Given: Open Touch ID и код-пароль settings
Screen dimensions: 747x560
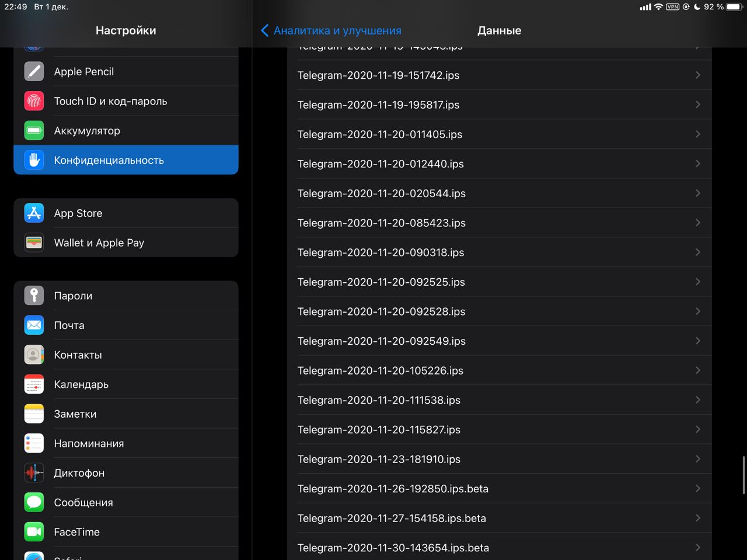Looking at the screenshot, I should pos(126,101).
